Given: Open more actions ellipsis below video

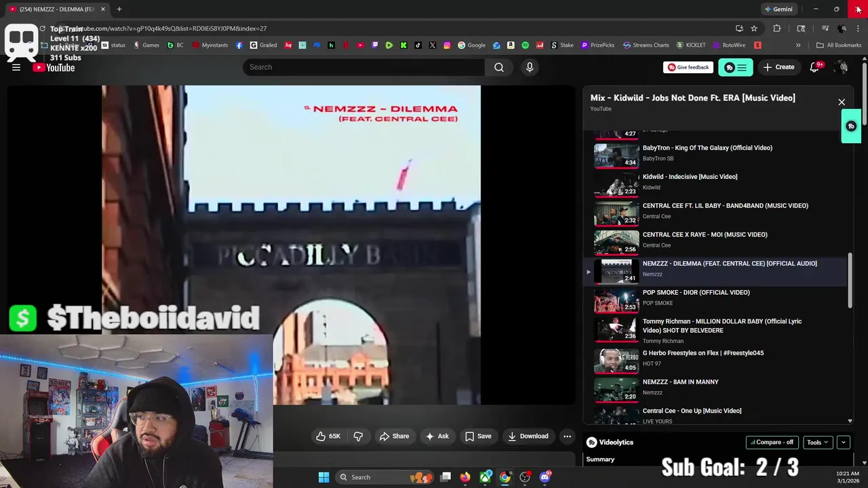Looking at the screenshot, I should (x=568, y=436).
